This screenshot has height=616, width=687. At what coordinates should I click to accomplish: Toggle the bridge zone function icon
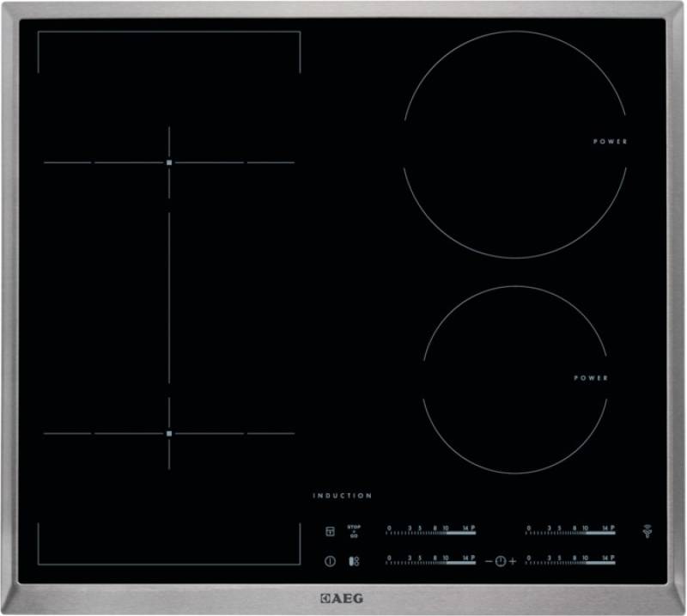354,561
